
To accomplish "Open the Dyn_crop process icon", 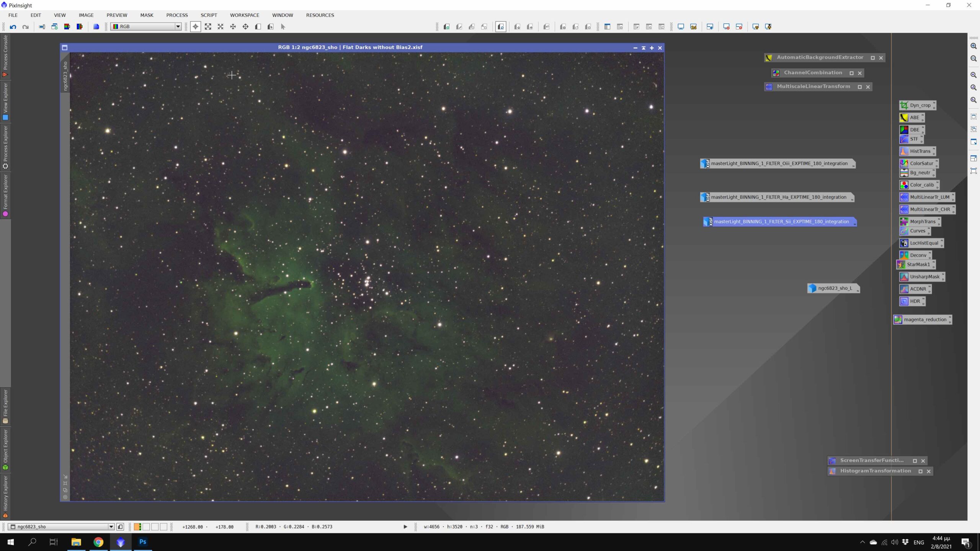I will (x=918, y=105).
